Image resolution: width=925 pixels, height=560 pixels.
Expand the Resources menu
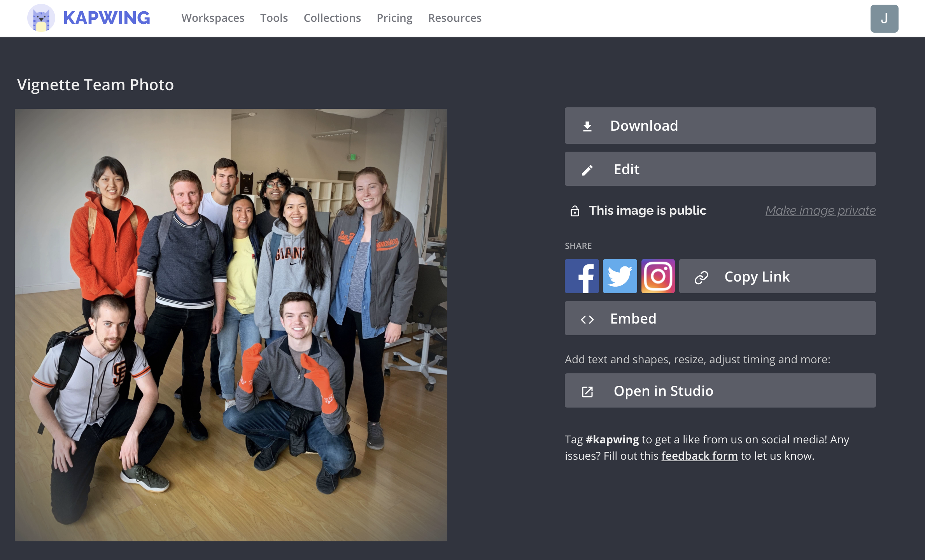pyautogui.click(x=455, y=18)
